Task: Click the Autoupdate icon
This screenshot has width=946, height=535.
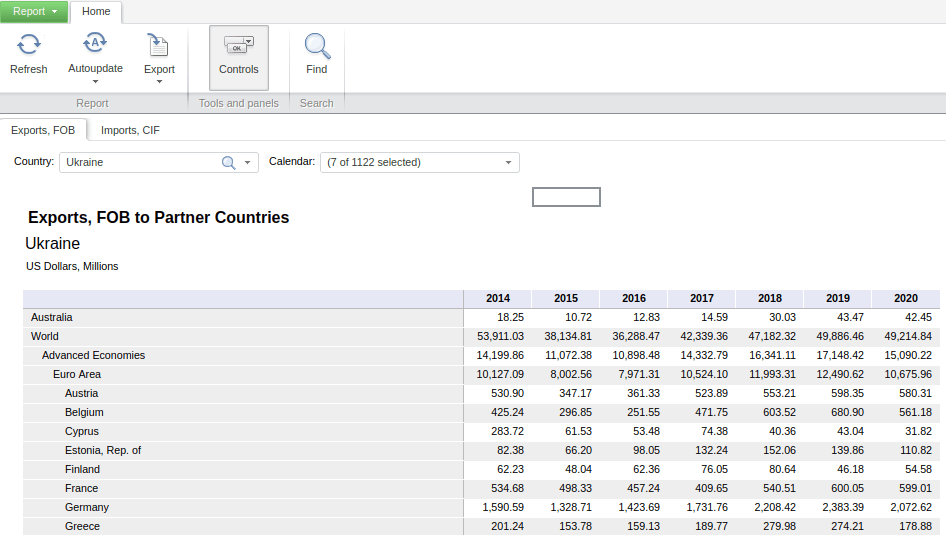Action: (x=95, y=43)
